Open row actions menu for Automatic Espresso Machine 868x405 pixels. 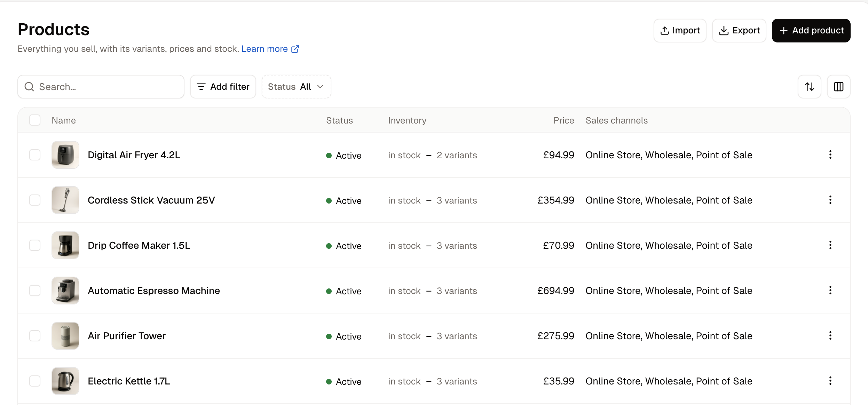(x=830, y=290)
